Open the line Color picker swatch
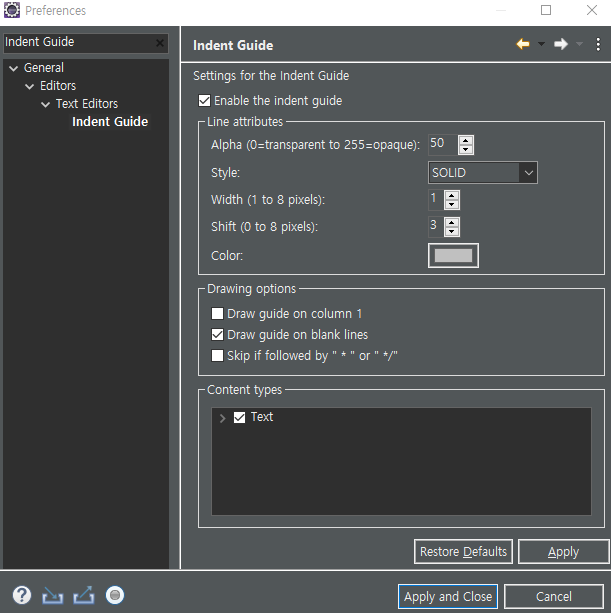 point(453,256)
